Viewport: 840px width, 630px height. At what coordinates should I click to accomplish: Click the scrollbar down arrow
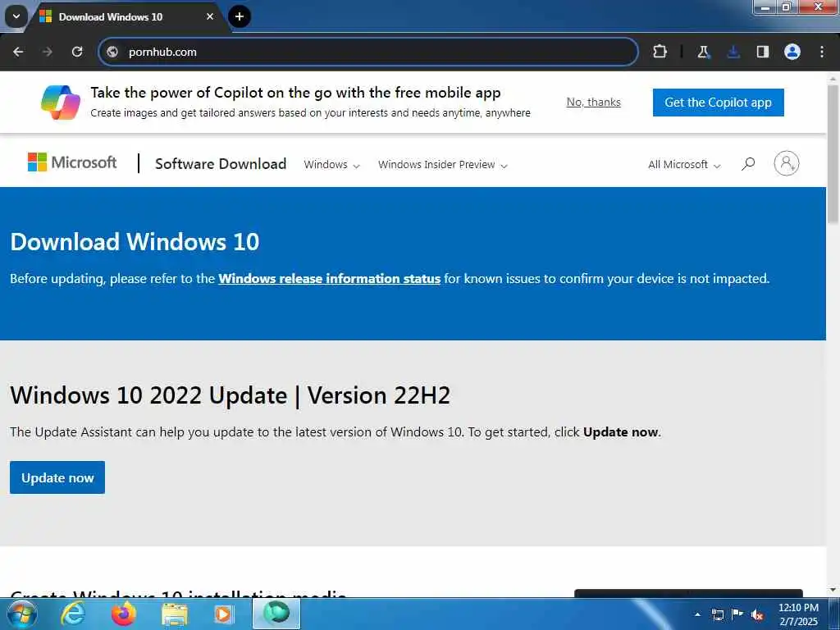[x=833, y=590]
